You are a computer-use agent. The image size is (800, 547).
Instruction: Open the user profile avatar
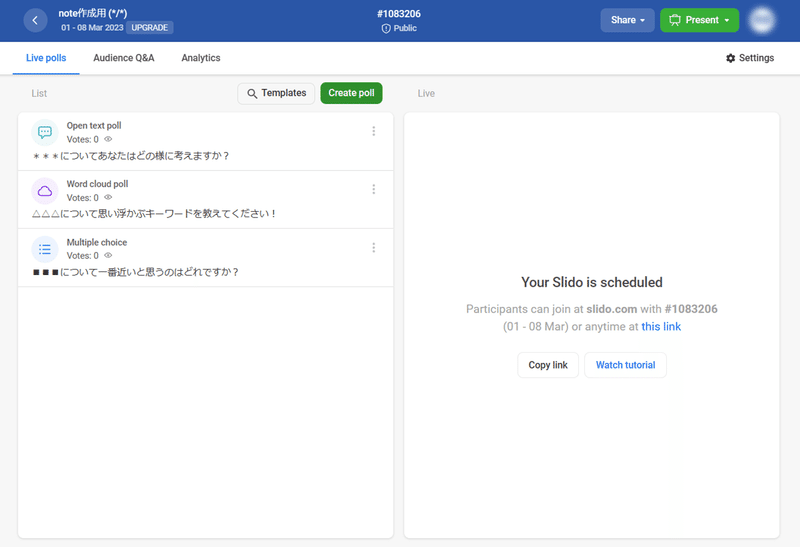click(762, 20)
